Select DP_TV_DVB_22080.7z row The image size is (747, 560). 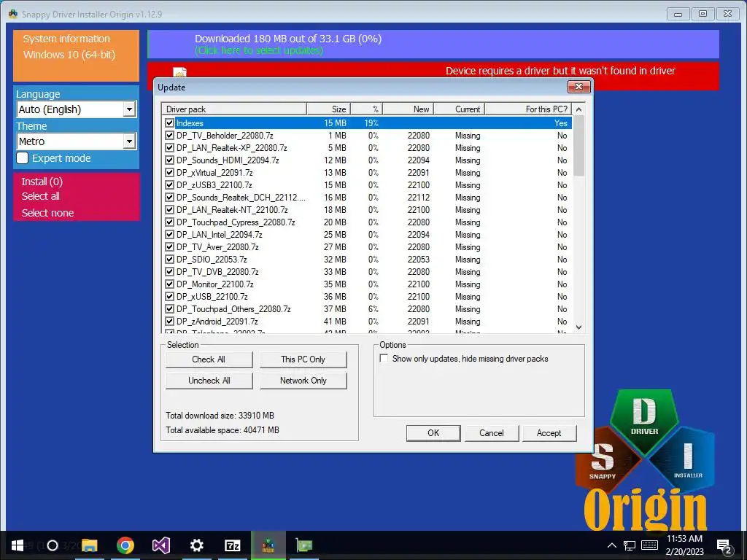click(367, 271)
